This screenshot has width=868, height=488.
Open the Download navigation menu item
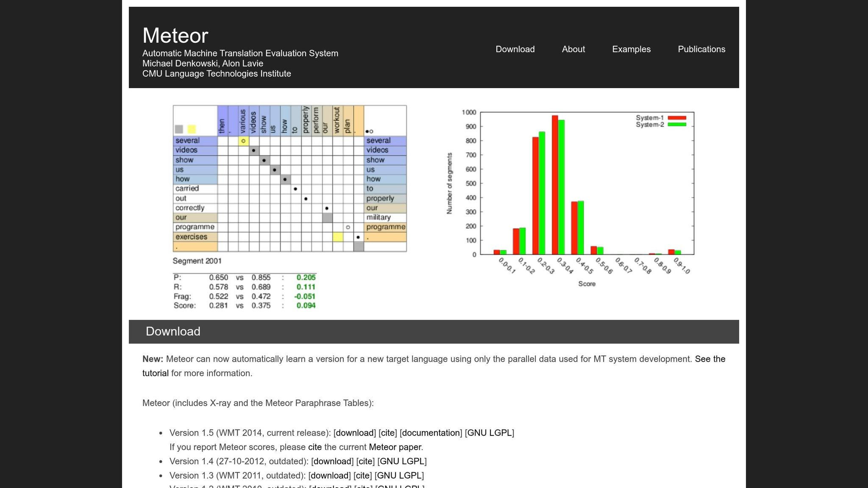515,49
